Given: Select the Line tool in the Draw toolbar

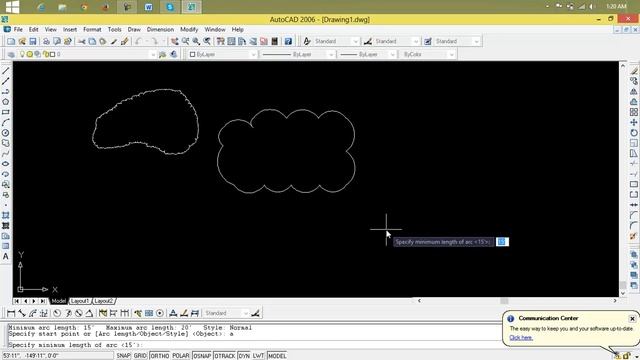Looking at the screenshot, I should 6,71.
